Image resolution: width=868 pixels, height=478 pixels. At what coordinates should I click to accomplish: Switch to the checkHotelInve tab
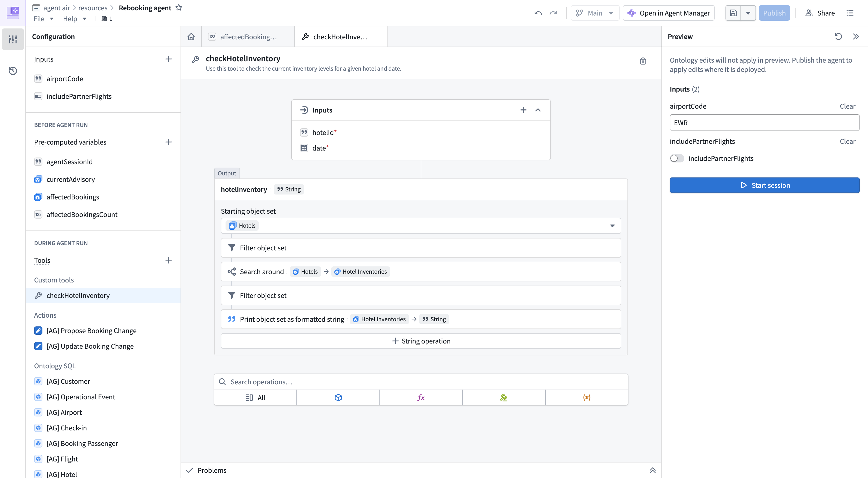(x=341, y=37)
